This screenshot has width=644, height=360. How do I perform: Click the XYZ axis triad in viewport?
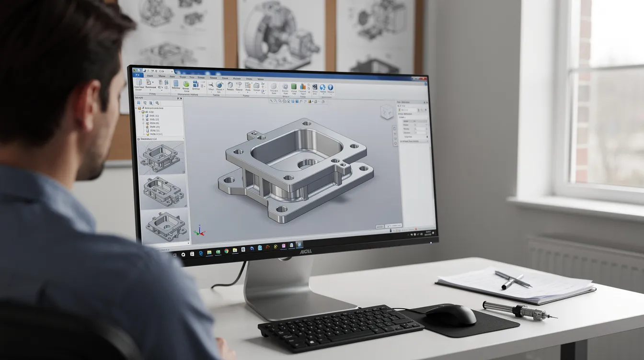199,231
